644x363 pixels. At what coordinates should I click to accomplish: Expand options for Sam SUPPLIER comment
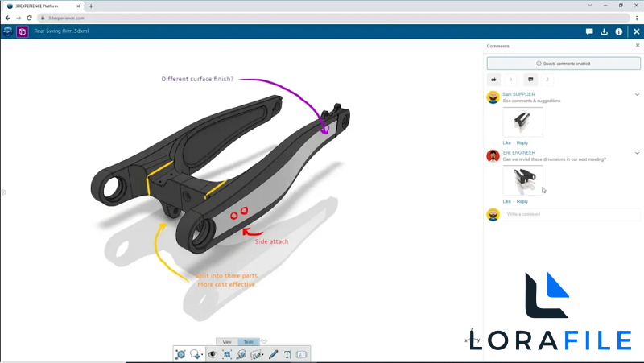tap(637, 94)
